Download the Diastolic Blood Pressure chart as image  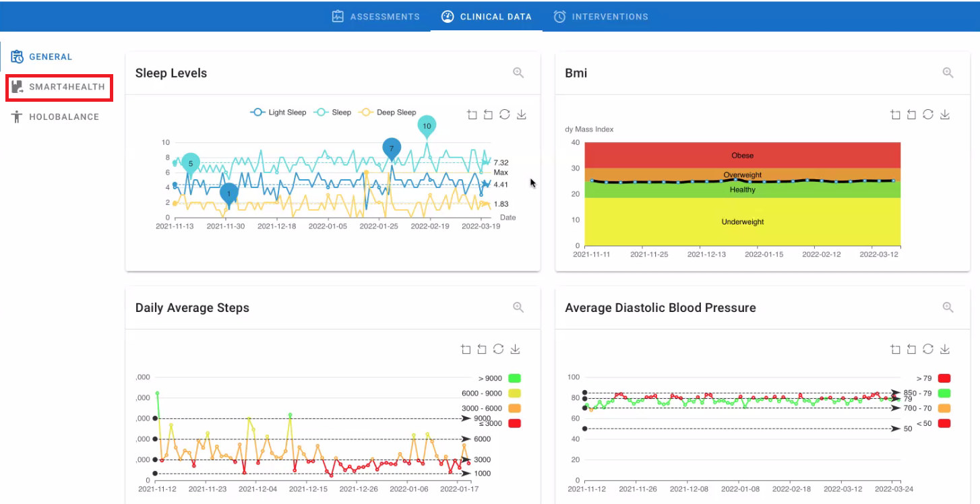pyautogui.click(x=944, y=349)
